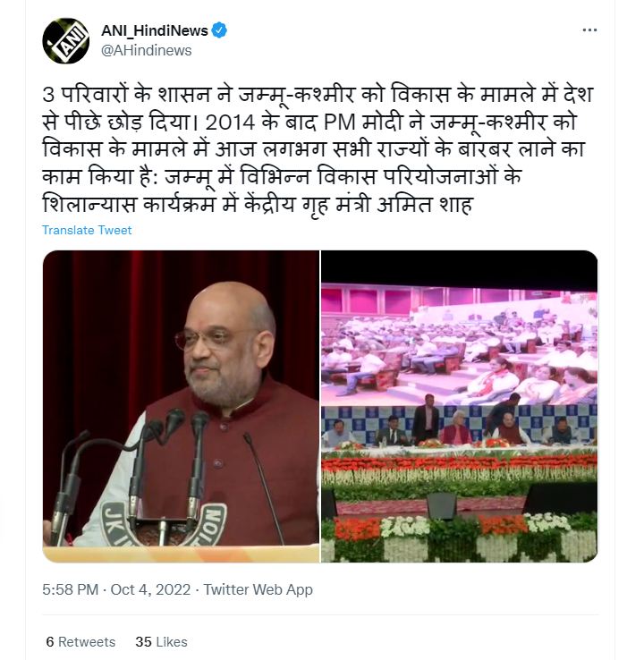Click the tweet line mentioning 2014 and PM
Viewport: 644px width, 660px height.
pos(309,123)
